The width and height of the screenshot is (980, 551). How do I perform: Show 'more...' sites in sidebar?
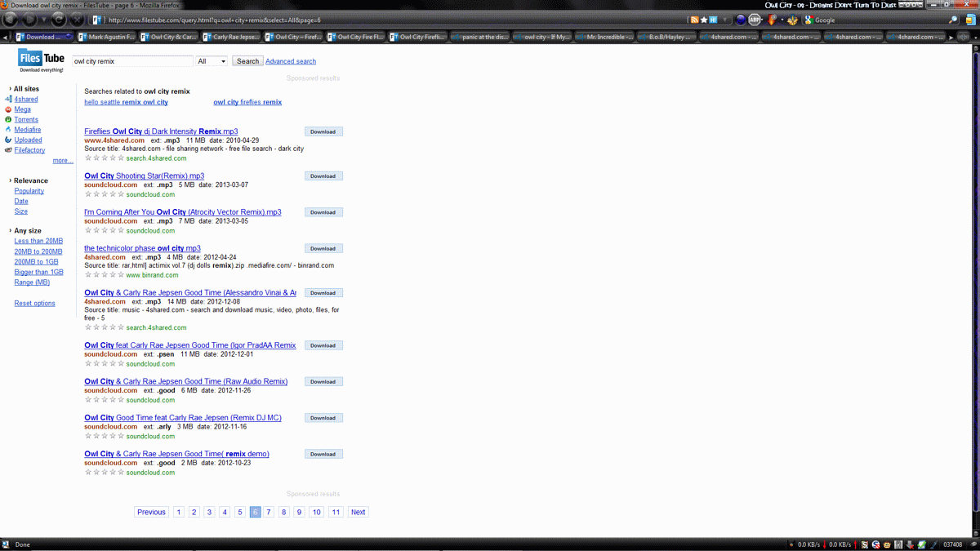click(x=63, y=161)
